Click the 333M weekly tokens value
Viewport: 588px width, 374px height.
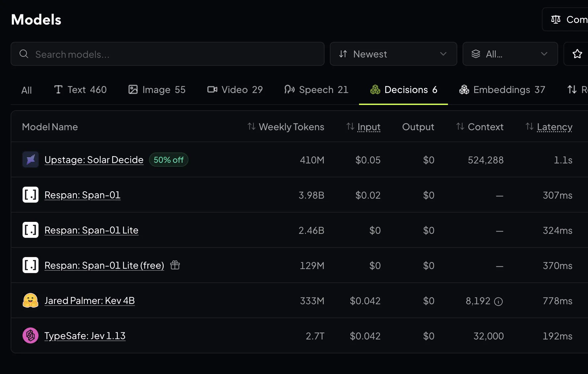[312, 301]
